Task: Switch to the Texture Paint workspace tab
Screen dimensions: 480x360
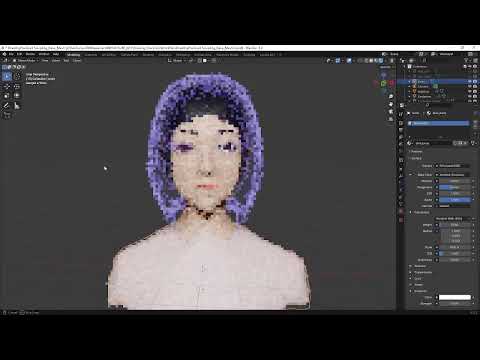Action: [x=129, y=54]
